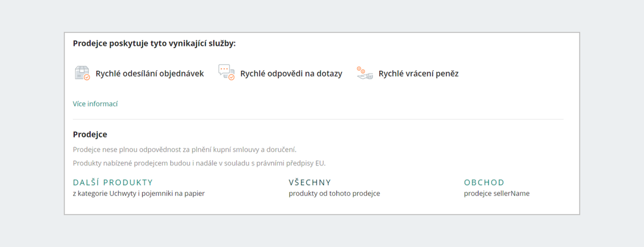Click the orange checkmark on chat icon
644x247 pixels.
pos(231,77)
